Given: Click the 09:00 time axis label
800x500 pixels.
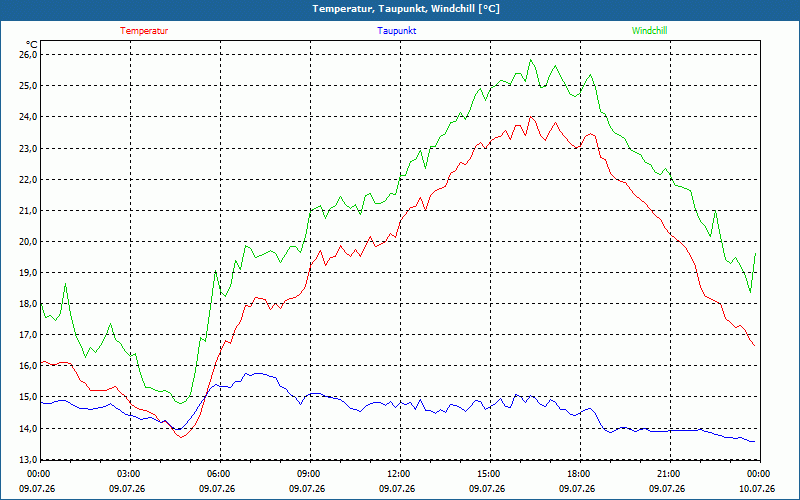Looking at the screenshot, I should 311,474.
